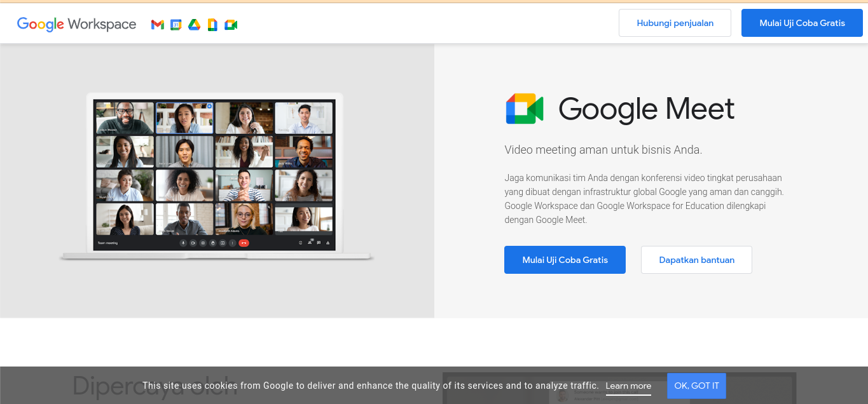Viewport: 868px width, 404px height.
Task: Open the Google Calendar icon in header
Action: 176,24
